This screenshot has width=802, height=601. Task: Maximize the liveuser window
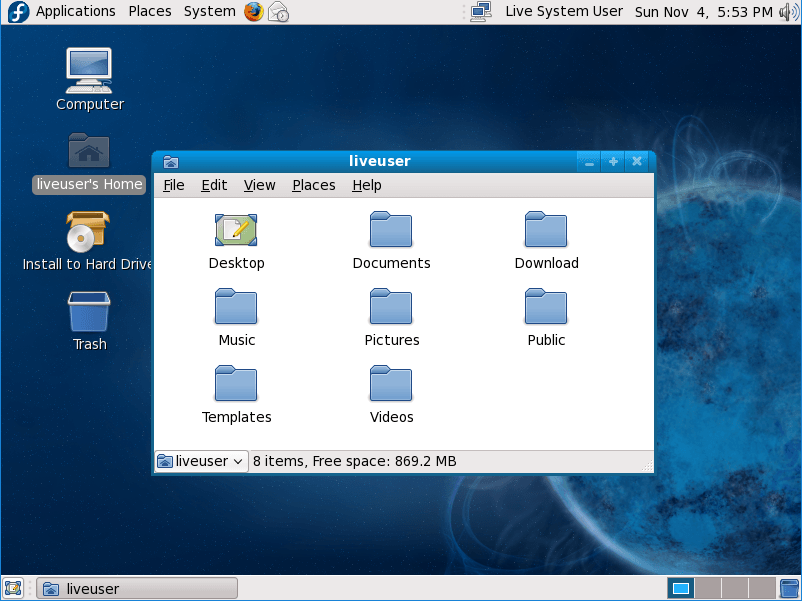coord(613,162)
